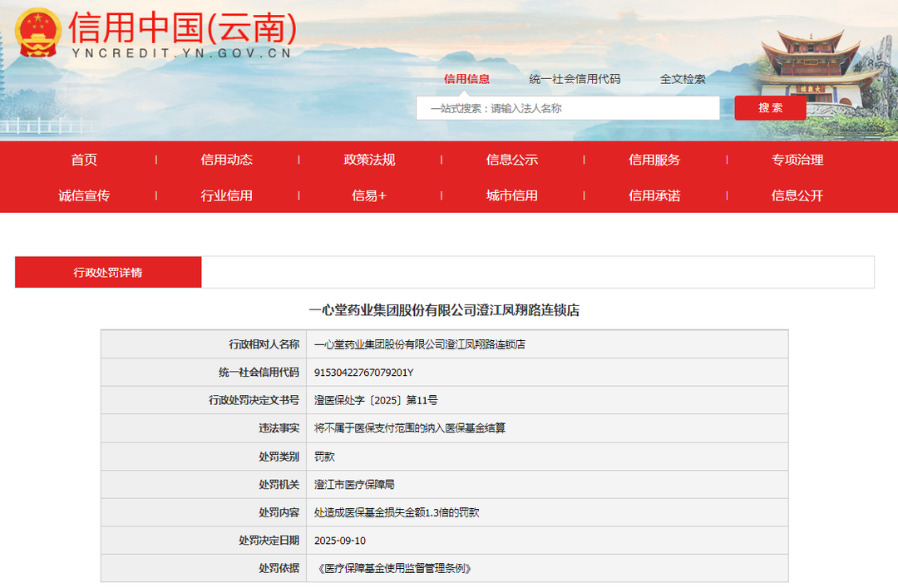Click the national emblem logo icon

37,32
